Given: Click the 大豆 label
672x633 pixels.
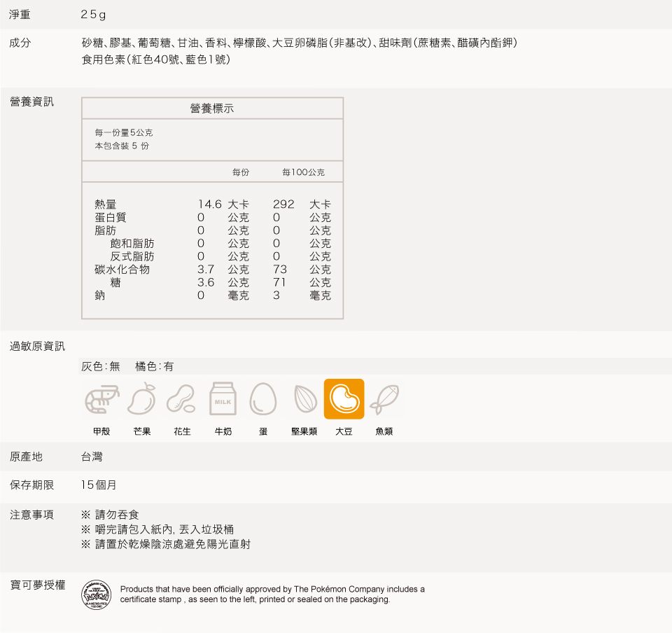Looking at the screenshot, I should [x=344, y=431].
